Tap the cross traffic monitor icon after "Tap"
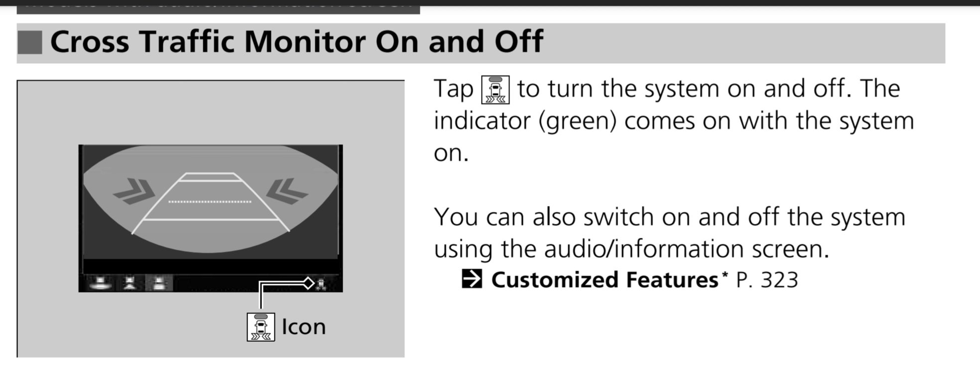This screenshot has height=385, width=980. pos(495,90)
